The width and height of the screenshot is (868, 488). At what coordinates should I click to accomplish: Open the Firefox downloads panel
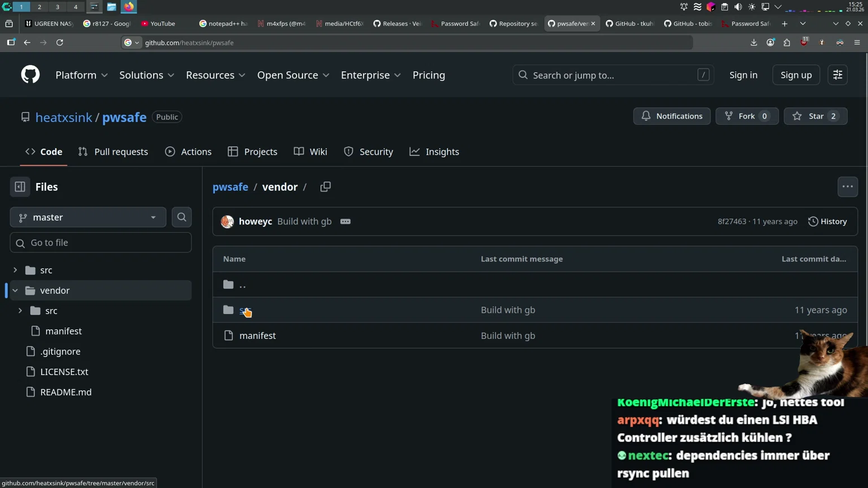[x=754, y=42]
